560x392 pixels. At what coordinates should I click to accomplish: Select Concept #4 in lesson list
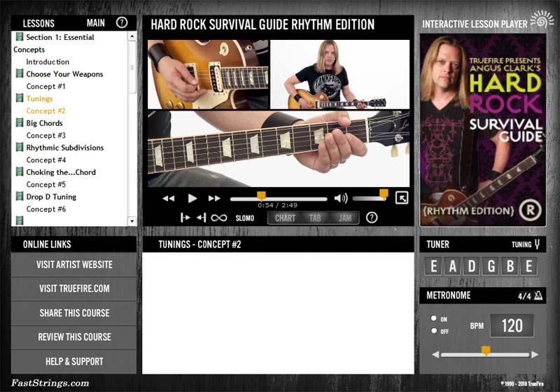point(45,160)
